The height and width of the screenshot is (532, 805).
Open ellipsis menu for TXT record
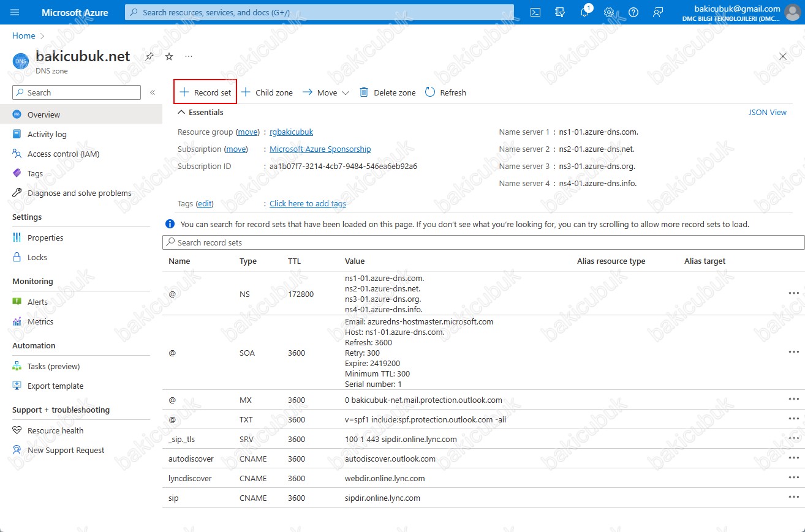(794, 419)
